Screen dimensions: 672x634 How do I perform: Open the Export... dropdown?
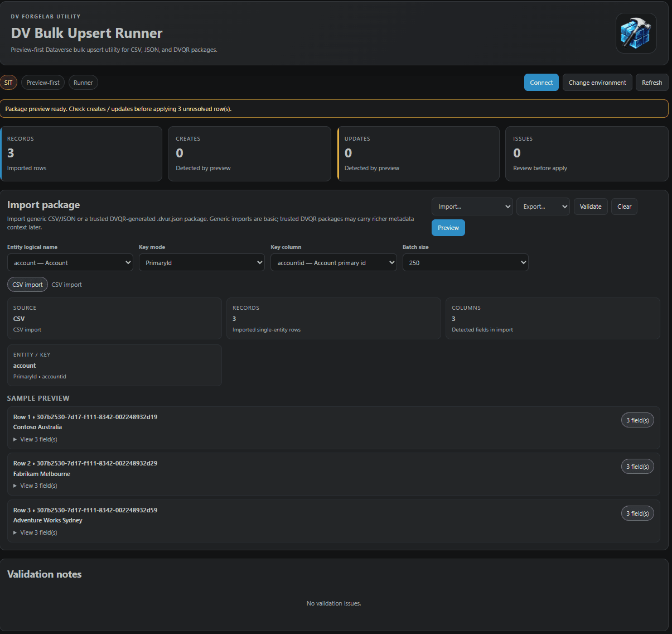click(x=543, y=206)
